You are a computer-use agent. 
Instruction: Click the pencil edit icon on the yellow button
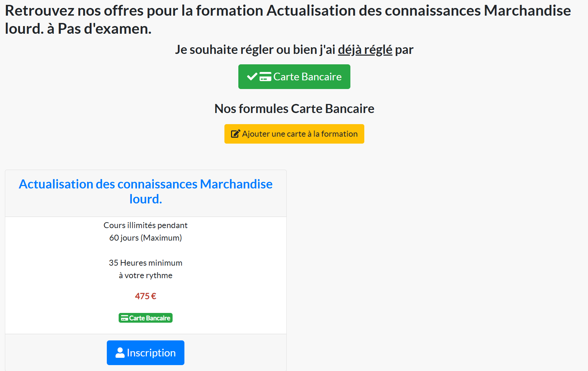[236, 134]
